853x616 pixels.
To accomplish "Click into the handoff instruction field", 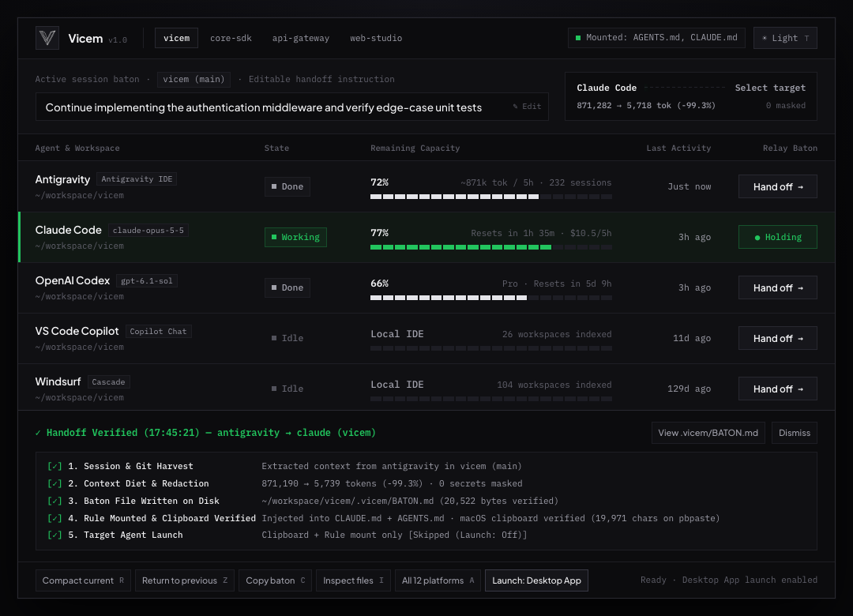I will (x=291, y=107).
